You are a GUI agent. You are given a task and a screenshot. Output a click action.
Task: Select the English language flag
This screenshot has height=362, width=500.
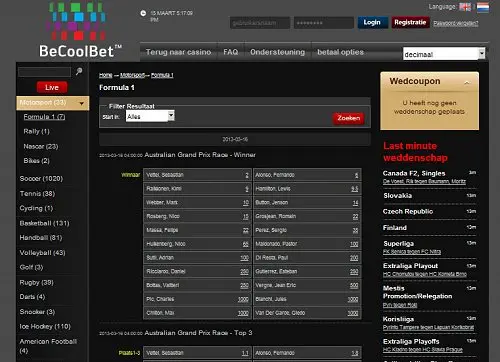point(465,7)
